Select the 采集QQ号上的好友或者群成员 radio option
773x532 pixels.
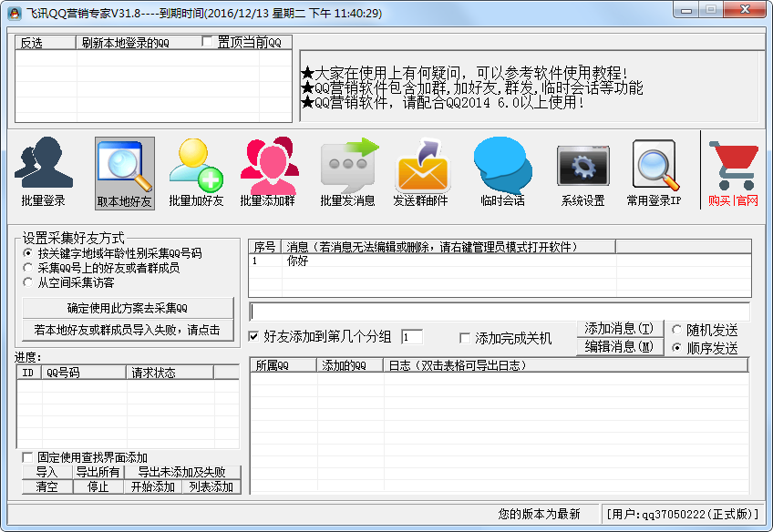coord(28,268)
